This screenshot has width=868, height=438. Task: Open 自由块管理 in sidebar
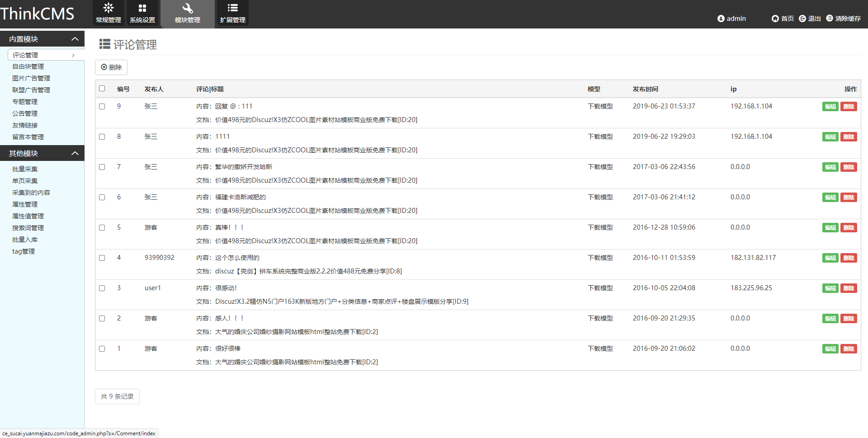tap(28, 66)
